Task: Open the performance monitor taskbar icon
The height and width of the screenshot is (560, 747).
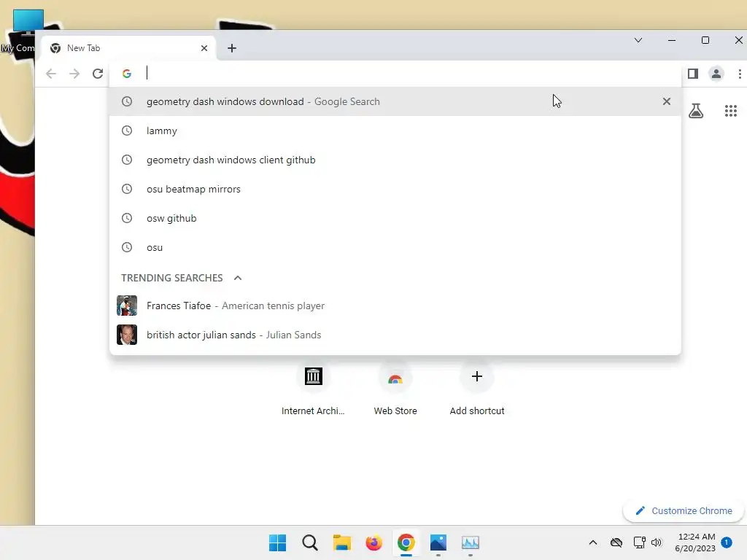Action: [x=471, y=542]
